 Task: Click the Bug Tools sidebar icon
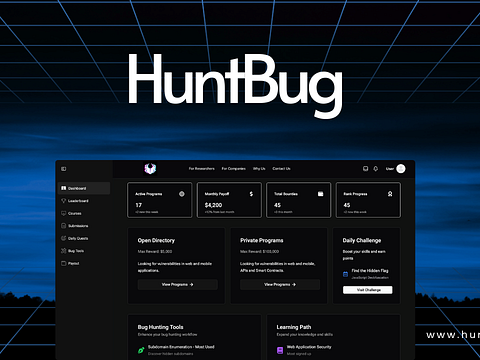click(64, 251)
